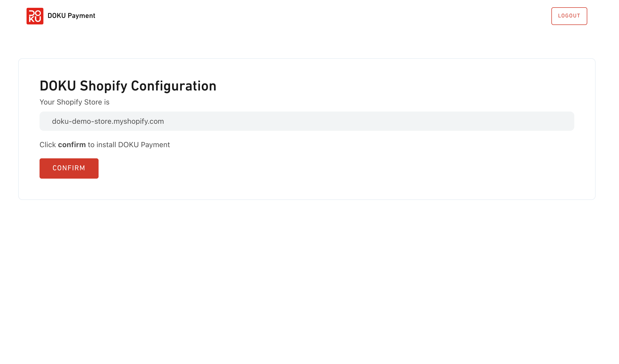Click the Shopify store URL field

(x=307, y=121)
